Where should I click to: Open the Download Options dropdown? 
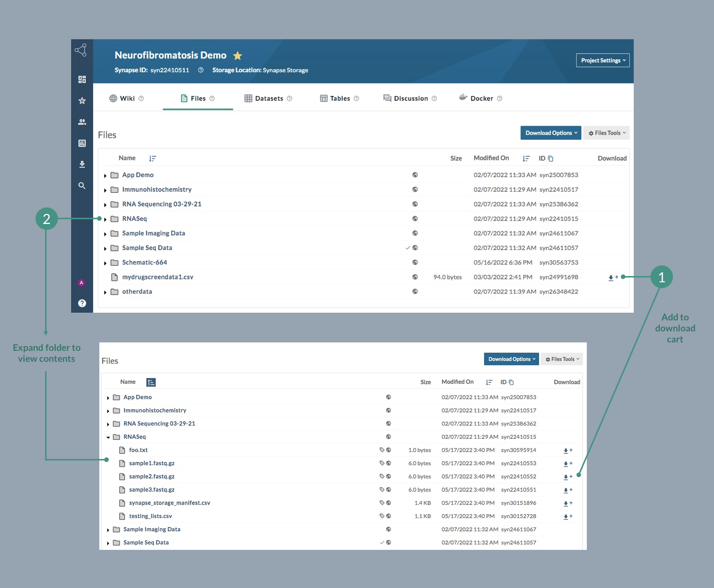coord(550,132)
